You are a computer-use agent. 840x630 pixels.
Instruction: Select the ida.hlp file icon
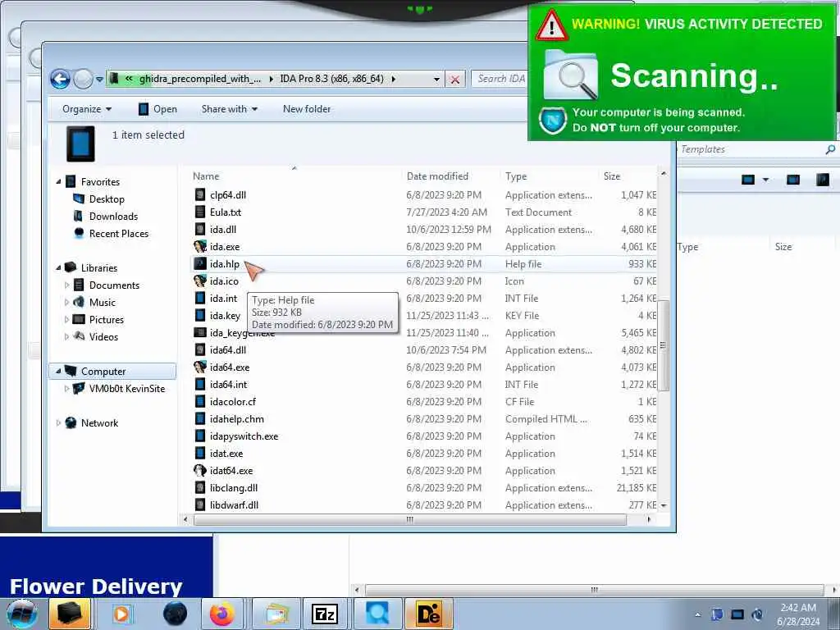[x=200, y=263]
